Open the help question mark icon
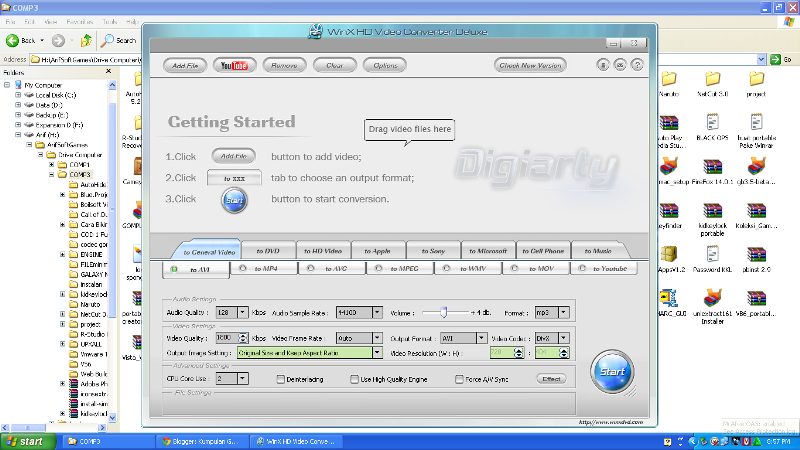 [637, 65]
